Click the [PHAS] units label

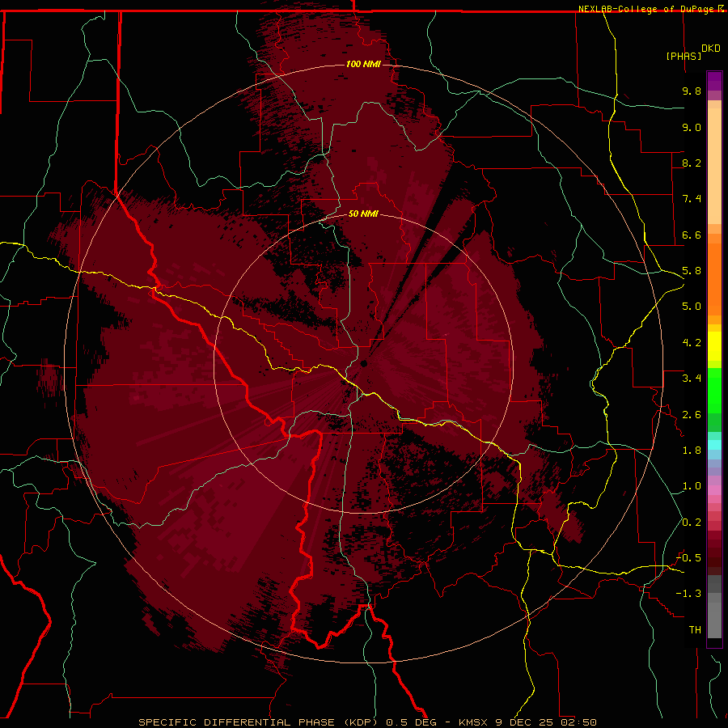tap(684, 56)
